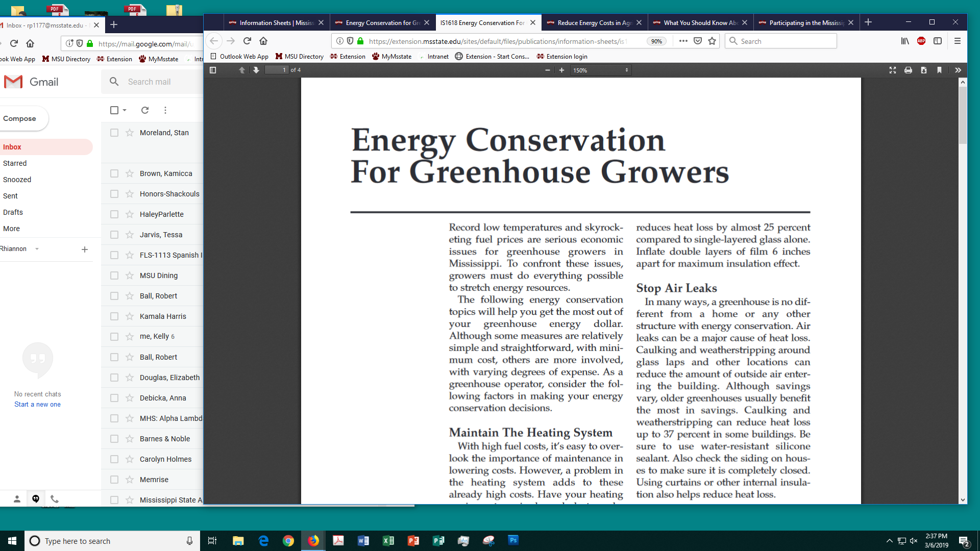
Task: Open Word from the taskbar
Action: [x=363, y=541]
